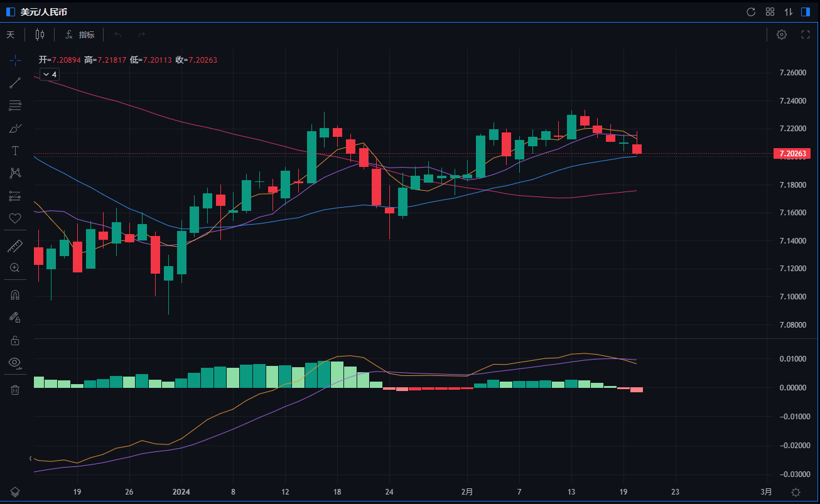Collapse the MACD pane with arrow

(x=31, y=459)
